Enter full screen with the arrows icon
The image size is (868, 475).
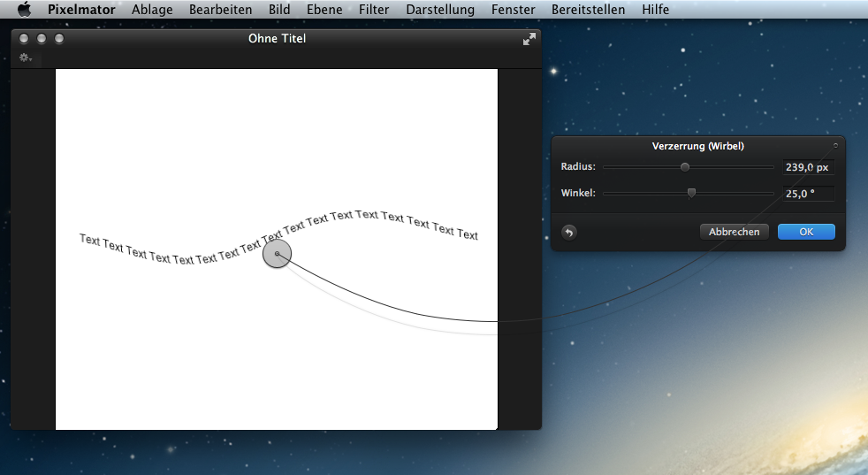[x=529, y=39]
